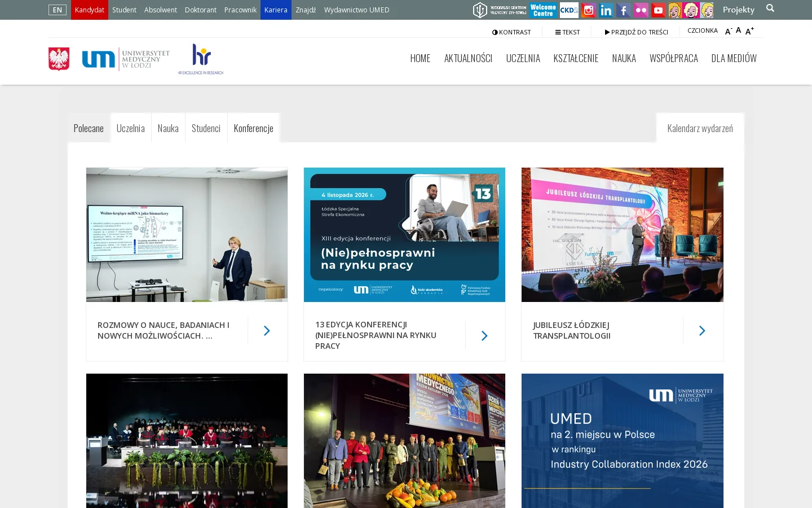Select the Studenci tab
The width and height of the screenshot is (812, 508).
coord(206,128)
